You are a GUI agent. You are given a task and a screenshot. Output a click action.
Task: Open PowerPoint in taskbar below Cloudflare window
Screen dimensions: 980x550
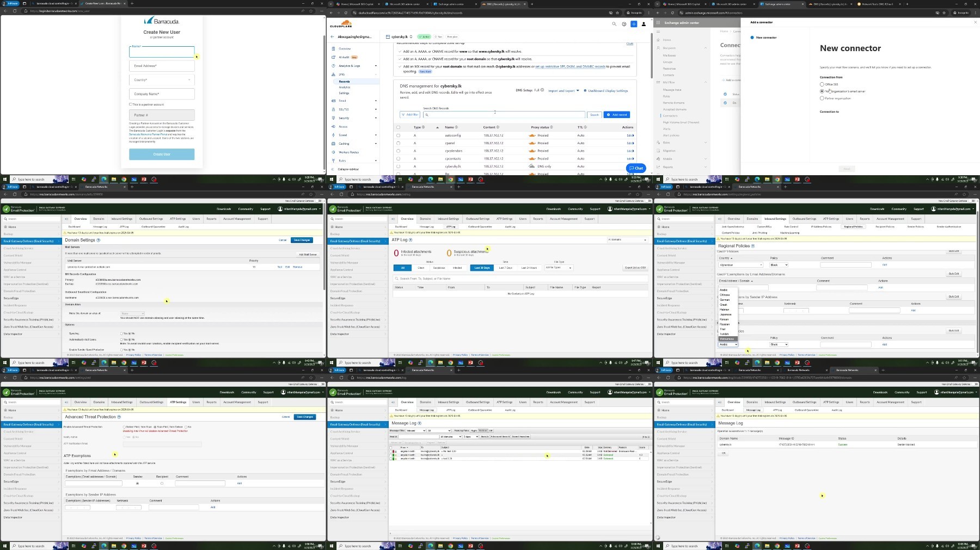470,179
